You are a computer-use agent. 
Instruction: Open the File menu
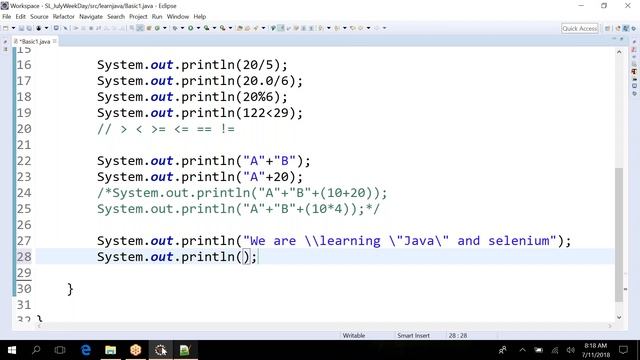point(7,17)
